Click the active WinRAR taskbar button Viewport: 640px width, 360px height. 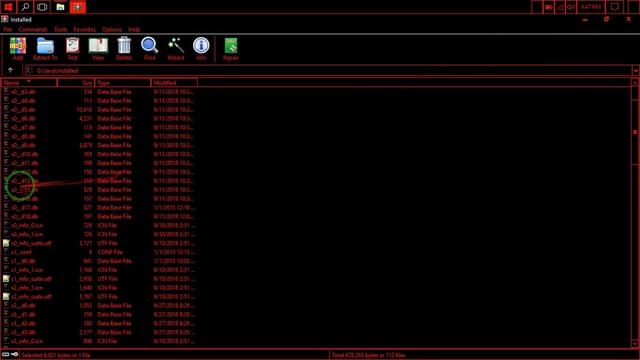click(78, 7)
